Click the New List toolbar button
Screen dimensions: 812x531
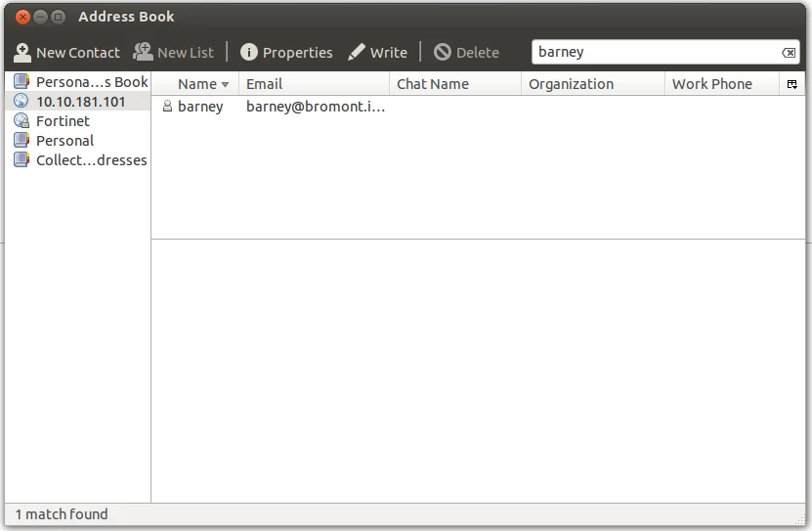coord(174,53)
